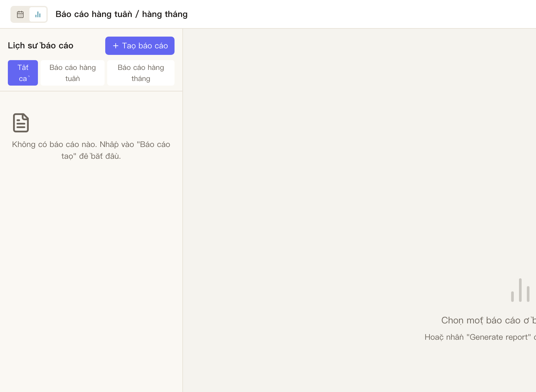Viewport: 536px width, 392px height.
Task: Filter by Báo cáo hàng tuần tab
Action: [x=73, y=73]
